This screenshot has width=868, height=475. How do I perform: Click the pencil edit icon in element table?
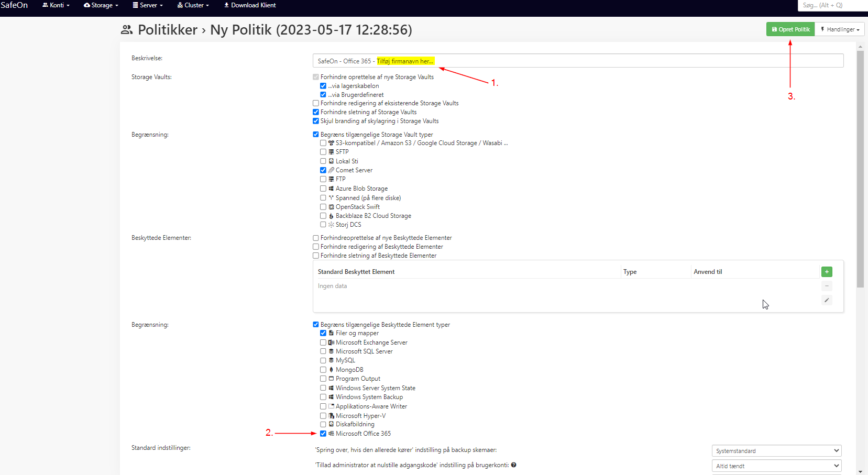coord(827,300)
